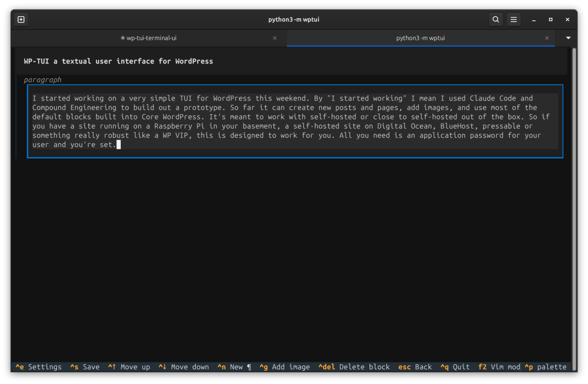Click ^g Add image in footer

pos(285,367)
